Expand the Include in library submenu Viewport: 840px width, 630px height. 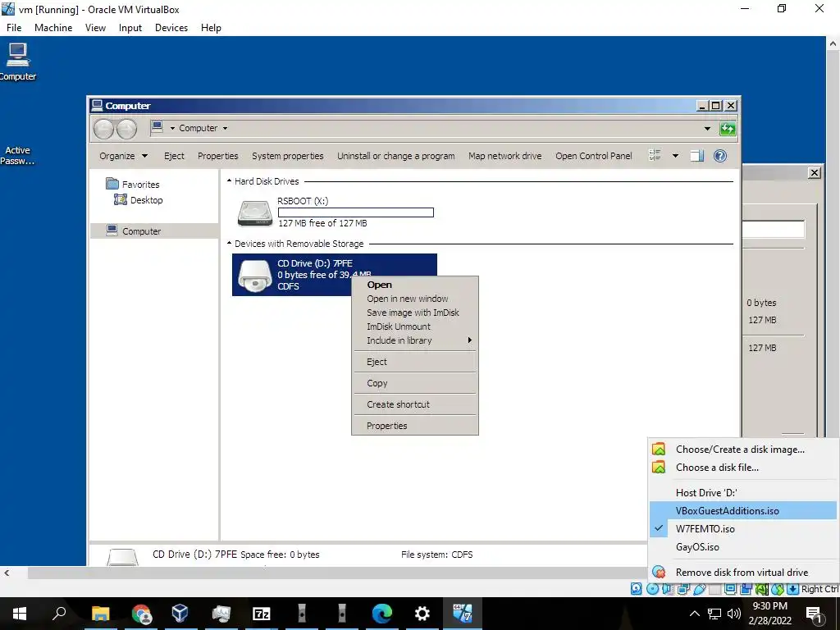[414, 340]
